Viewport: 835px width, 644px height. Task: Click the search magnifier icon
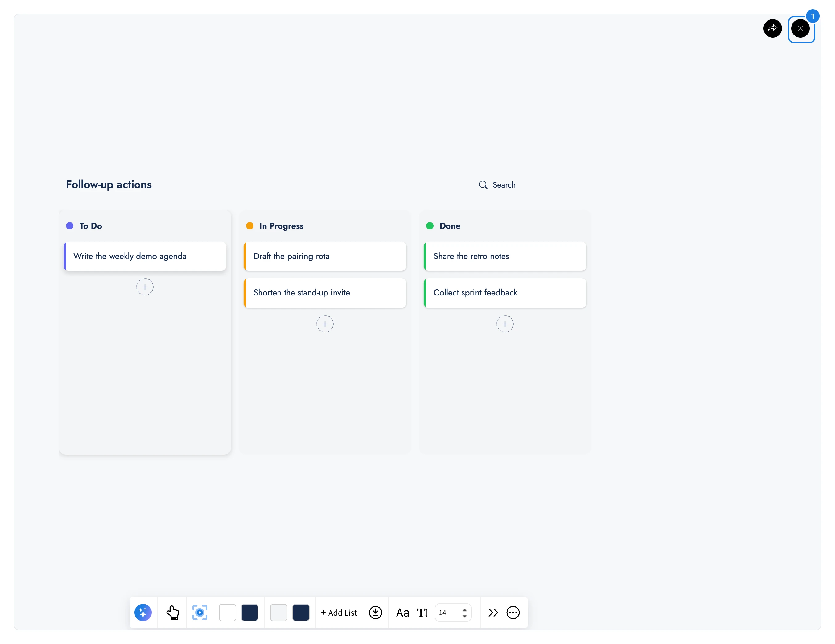(x=483, y=185)
